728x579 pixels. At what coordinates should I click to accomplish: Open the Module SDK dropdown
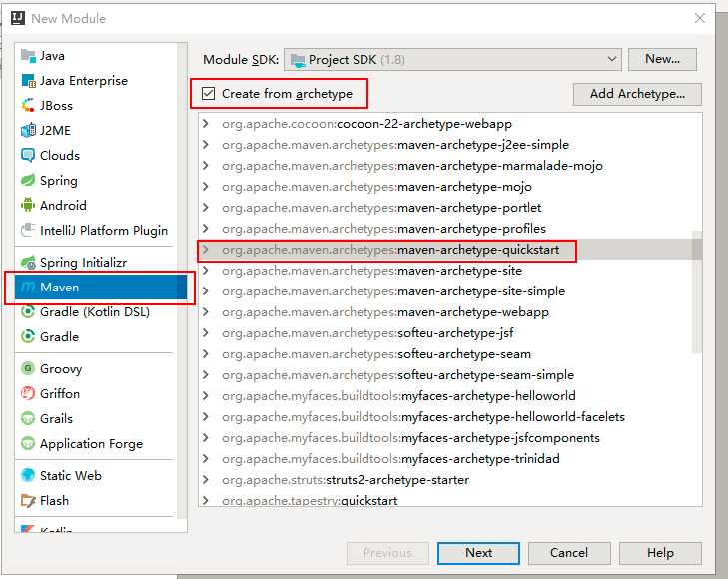coord(452,59)
